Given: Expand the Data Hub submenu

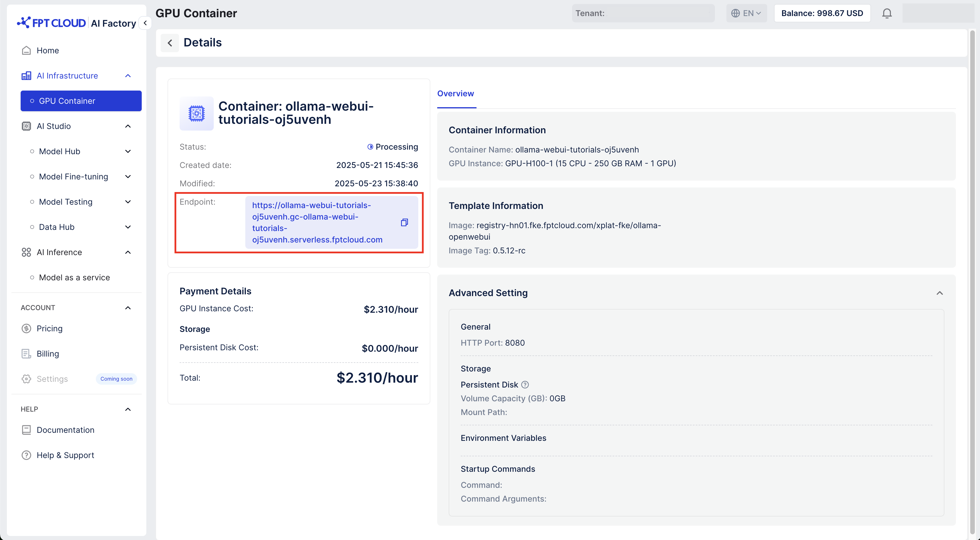Looking at the screenshot, I should click(x=128, y=227).
